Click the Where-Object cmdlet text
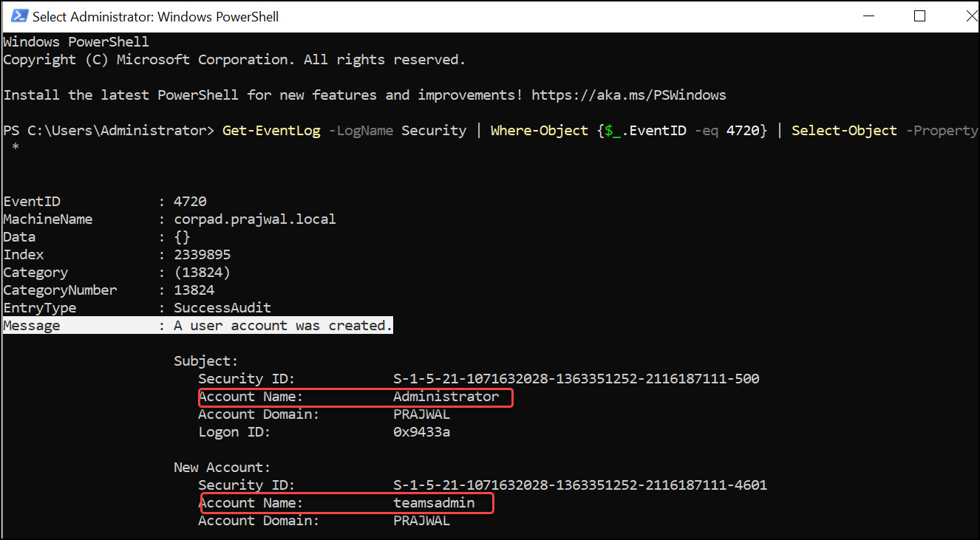980x540 pixels. click(539, 131)
